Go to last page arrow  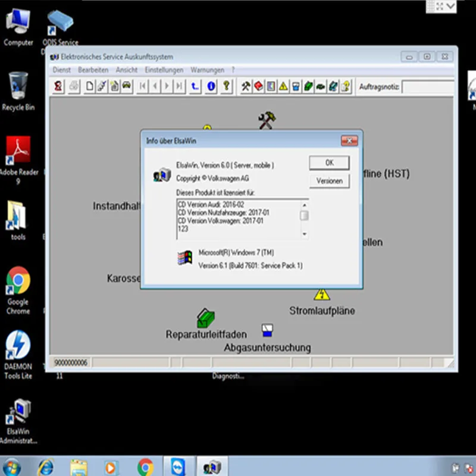point(180,86)
